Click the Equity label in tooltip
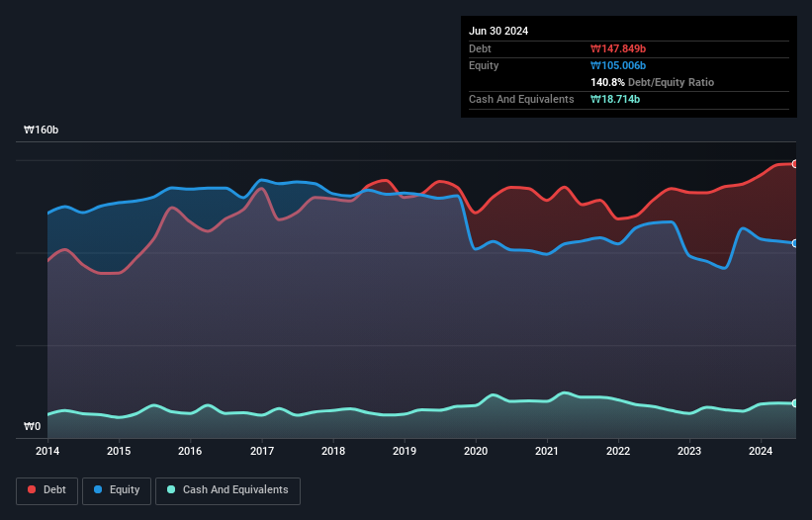812x520 pixels. 484,65
